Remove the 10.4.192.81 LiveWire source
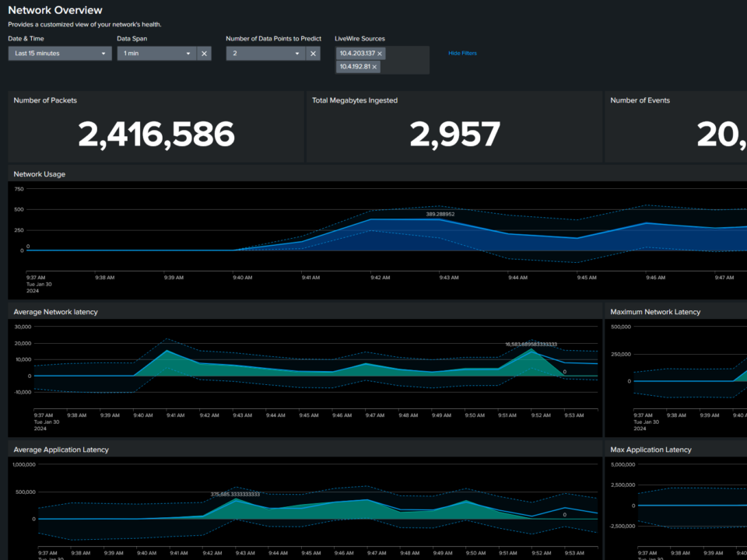The image size is (747, 560). click(374, 67)
